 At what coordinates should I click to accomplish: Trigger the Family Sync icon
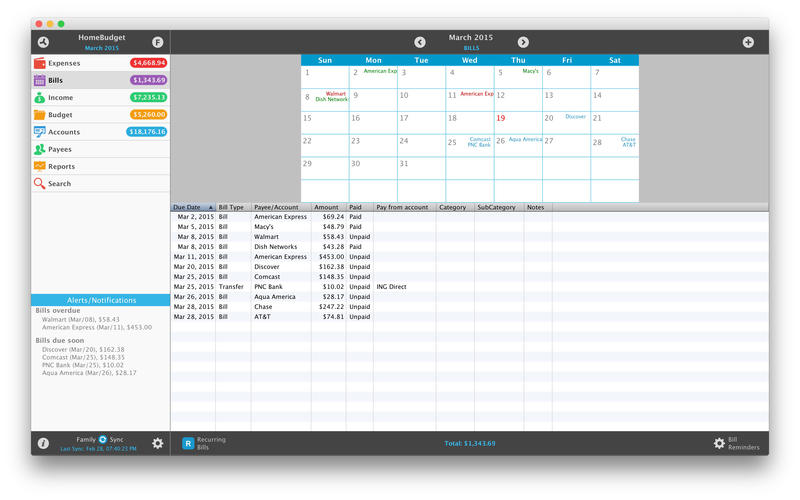(x=102, y=439)
